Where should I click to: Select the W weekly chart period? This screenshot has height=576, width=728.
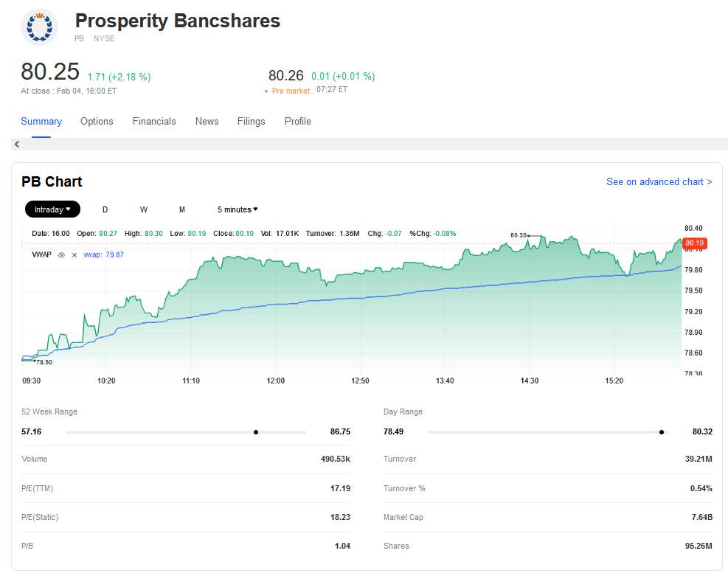point(144,209)
